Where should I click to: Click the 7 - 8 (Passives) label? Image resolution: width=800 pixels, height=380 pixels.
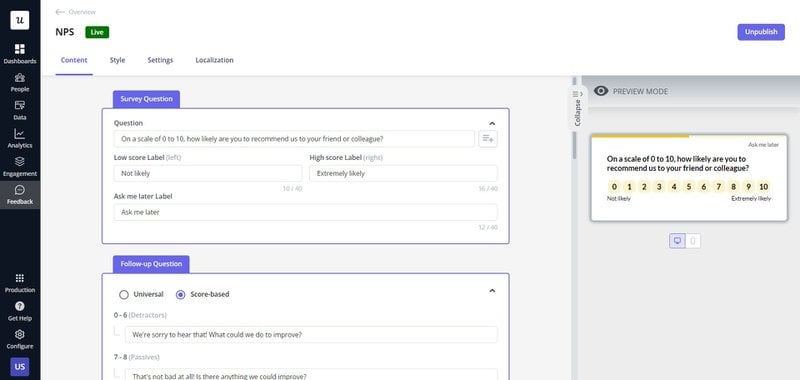pos(137,357)
